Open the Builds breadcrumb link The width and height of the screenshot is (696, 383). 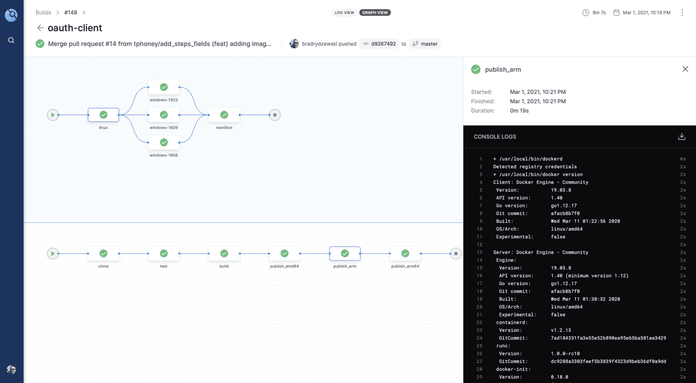click(44, 12)
